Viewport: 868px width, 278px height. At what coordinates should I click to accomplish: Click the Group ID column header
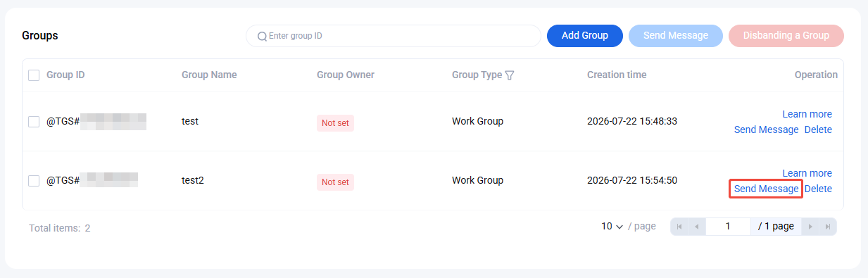click(x=65, y=75)
